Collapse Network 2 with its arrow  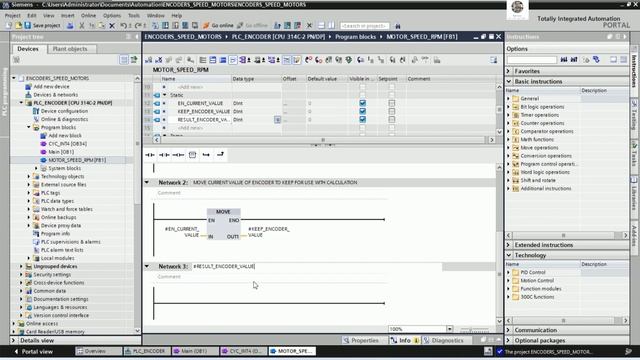tap(147, 182)
